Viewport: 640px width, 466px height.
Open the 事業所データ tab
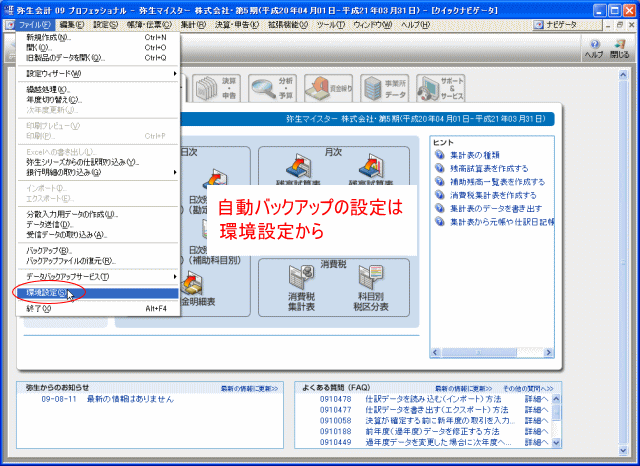coord(384,88)
